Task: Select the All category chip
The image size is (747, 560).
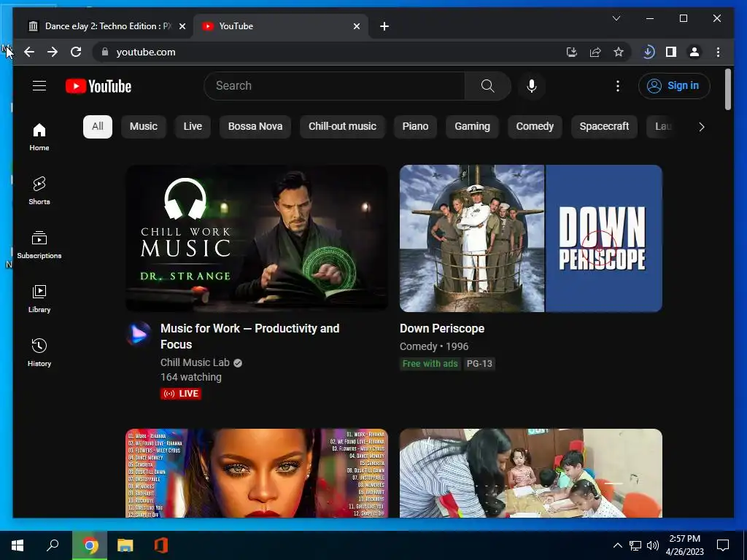Action: [98, 127]
